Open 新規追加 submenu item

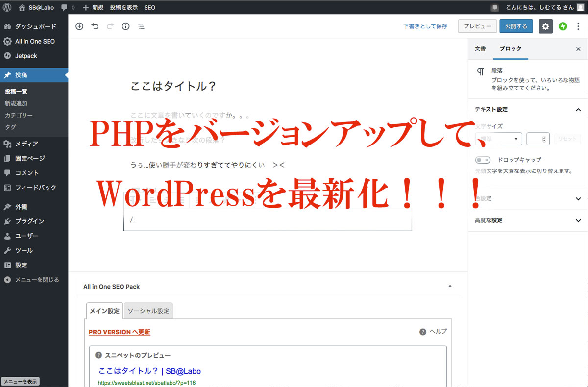[x=16, y=103]
